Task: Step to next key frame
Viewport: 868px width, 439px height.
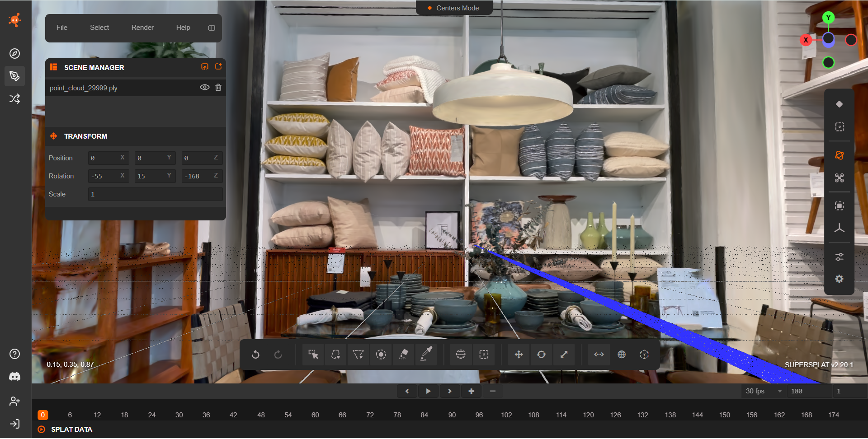Action: point(450,391)
